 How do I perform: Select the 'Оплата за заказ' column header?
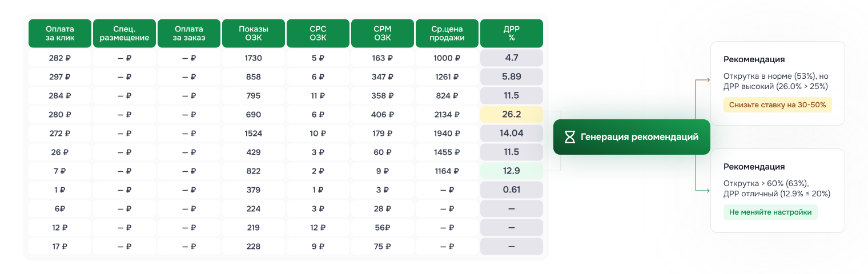tap(189, 34)
